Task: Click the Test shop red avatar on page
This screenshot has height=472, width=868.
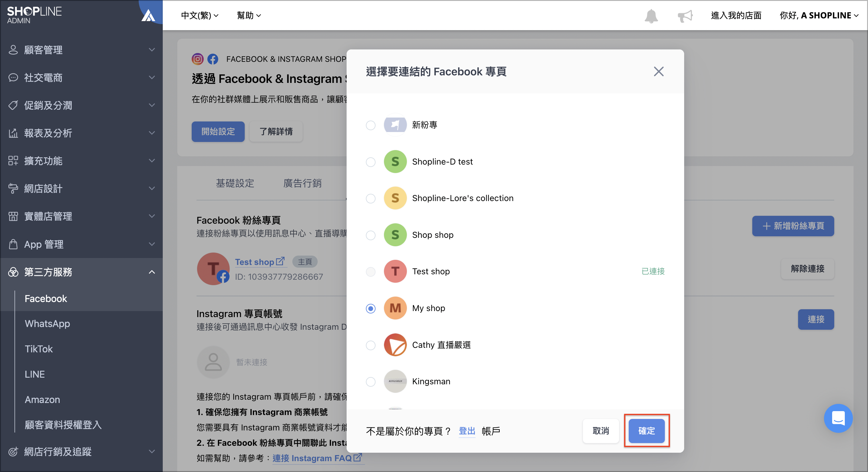Action: tap(213, 269)
